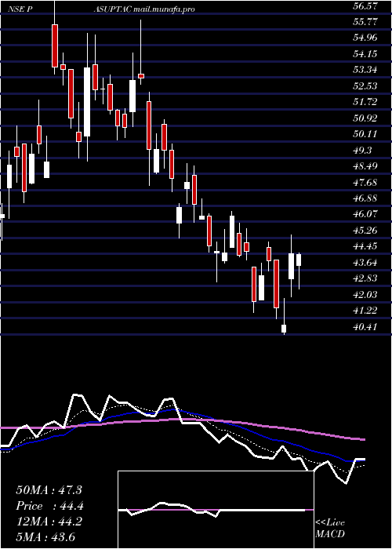
Task: Click the 54.15 price level label
Action: tap(366, 54)
